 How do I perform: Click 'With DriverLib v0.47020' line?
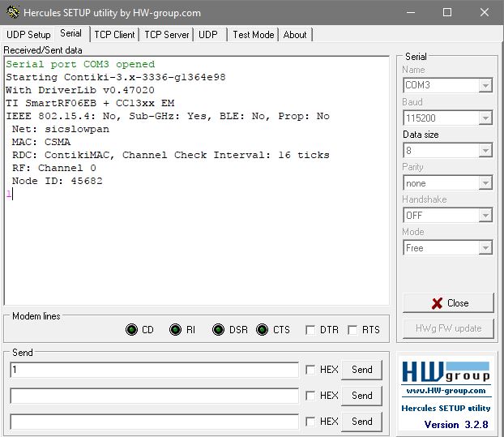(80, 90)
